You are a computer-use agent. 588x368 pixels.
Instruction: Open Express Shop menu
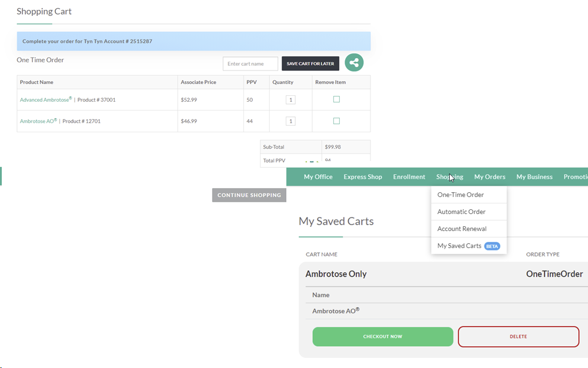[363, 177]
